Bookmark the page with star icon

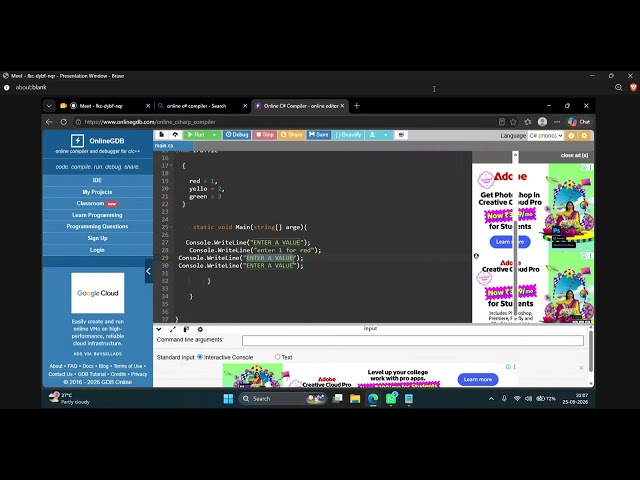point(513,122)
